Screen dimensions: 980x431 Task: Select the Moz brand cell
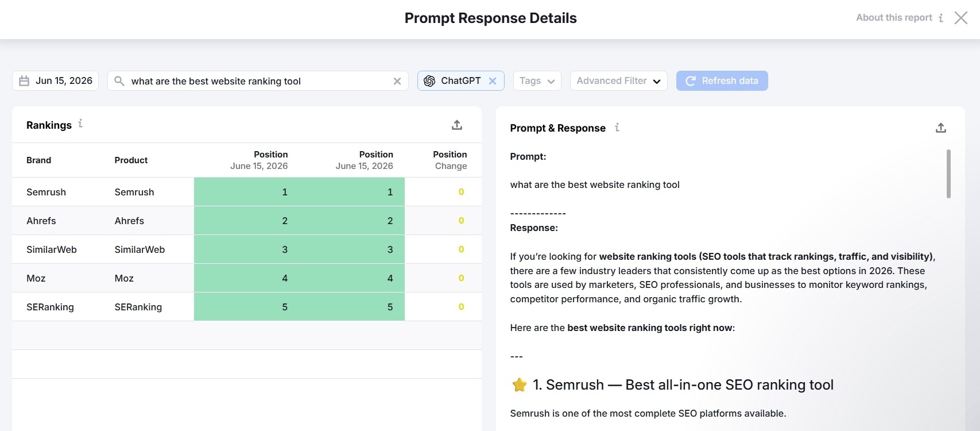[x=36, y=278]
